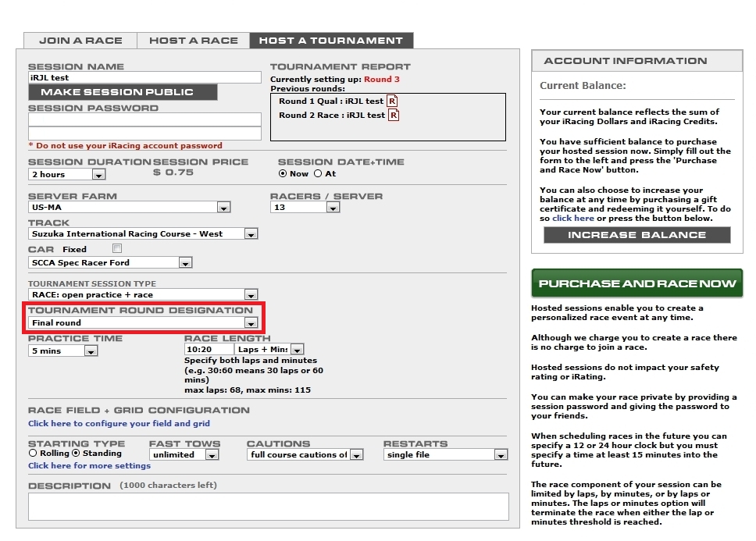
Task: Click the 'Current Balance:' label
Action: click(x=583, y=85)
